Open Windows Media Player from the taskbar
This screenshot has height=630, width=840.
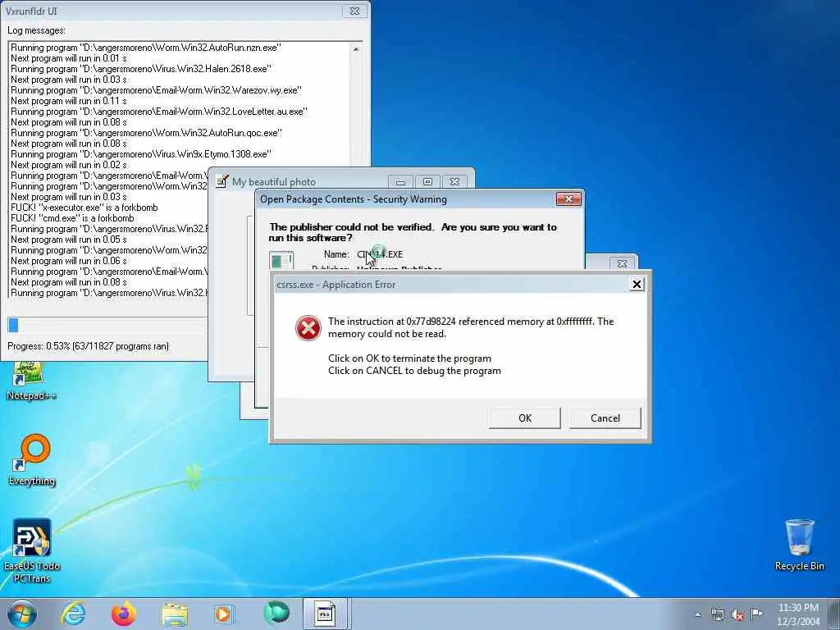(x=224, y=614)
